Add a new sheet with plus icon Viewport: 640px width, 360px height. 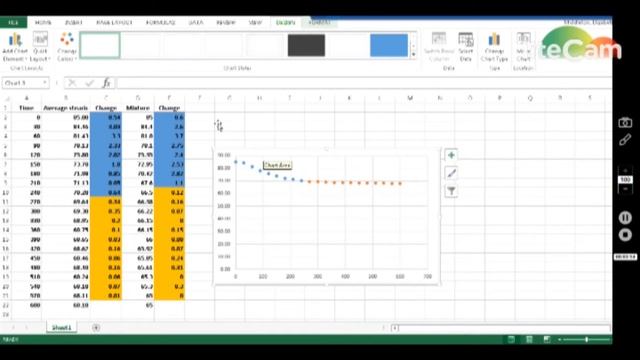tap(96, 327)
